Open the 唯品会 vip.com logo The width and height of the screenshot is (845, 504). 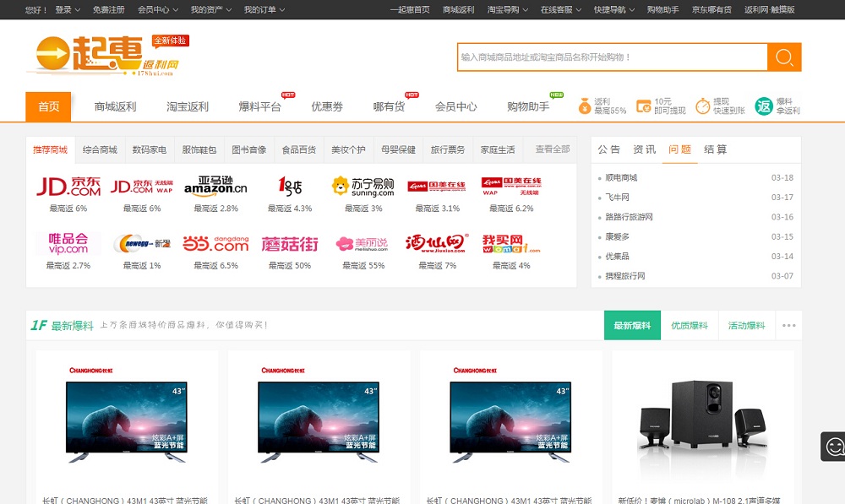pos(68,243)
